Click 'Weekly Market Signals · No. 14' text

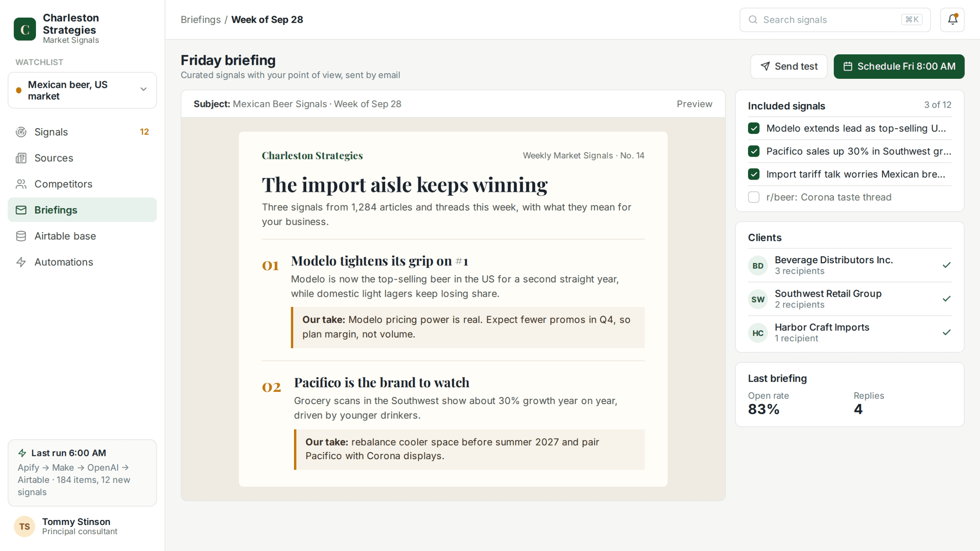pos(584,156)
